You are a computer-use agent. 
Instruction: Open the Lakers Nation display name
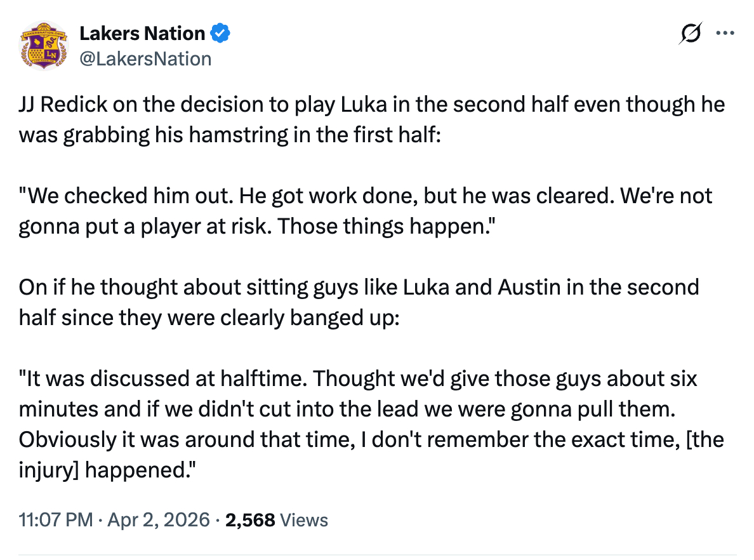click(x=142, y=33)
